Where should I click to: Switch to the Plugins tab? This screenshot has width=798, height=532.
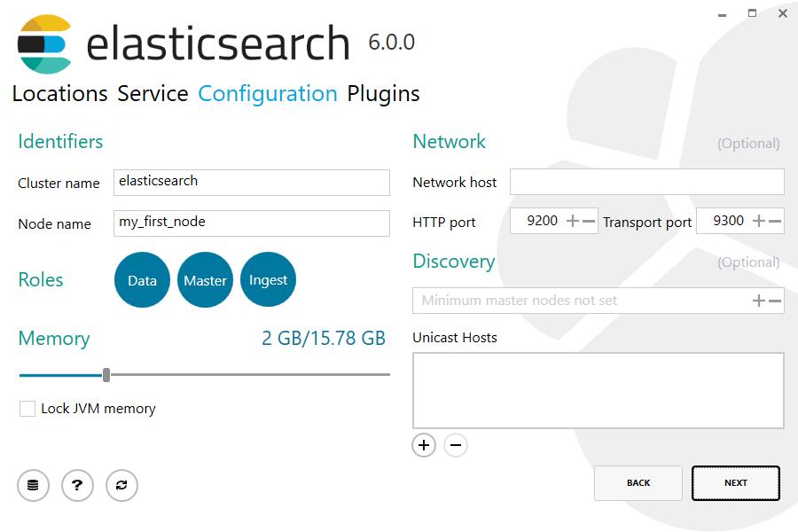pyautogui.click(x=383, y=93)
